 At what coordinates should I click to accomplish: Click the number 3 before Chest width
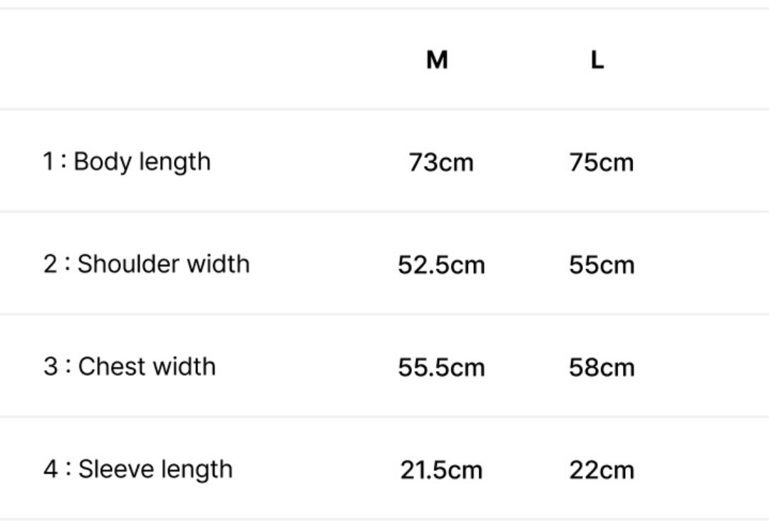[x=50, y=367]
